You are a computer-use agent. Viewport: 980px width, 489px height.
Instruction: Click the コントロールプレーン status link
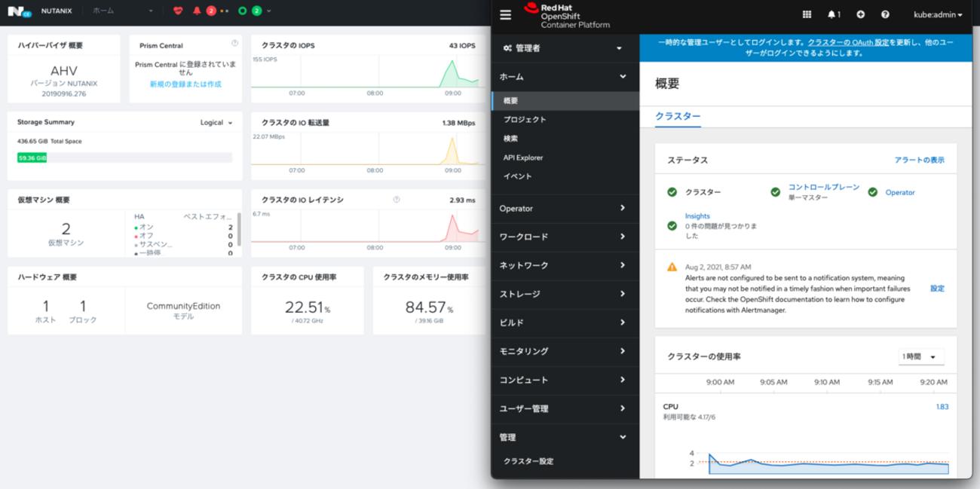[x=824, y=187]
